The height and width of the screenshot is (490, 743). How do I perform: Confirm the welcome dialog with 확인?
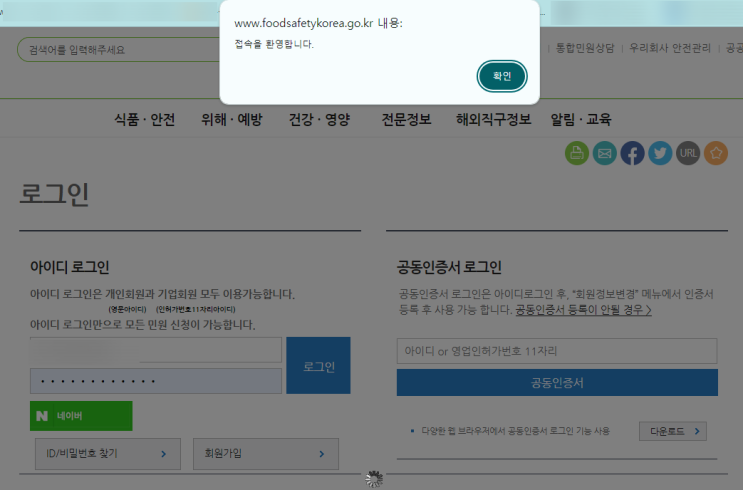coord(502,76)
